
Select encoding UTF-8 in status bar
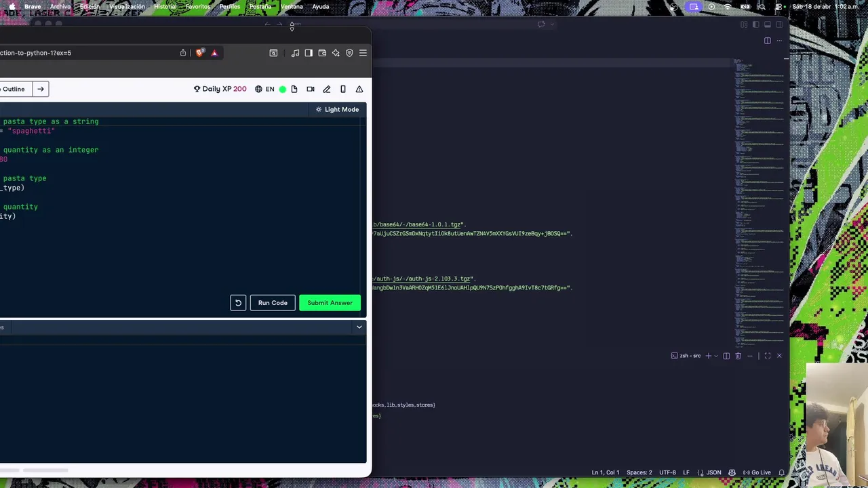(x=667, y=472)
